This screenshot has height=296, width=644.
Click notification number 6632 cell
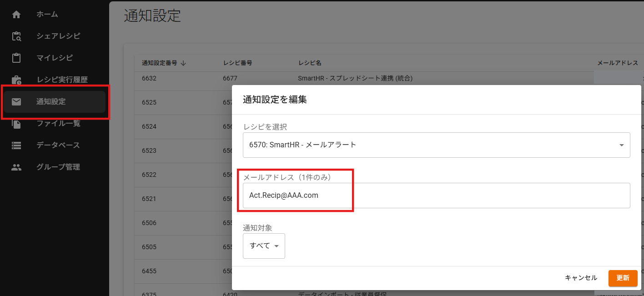point(149,78)
